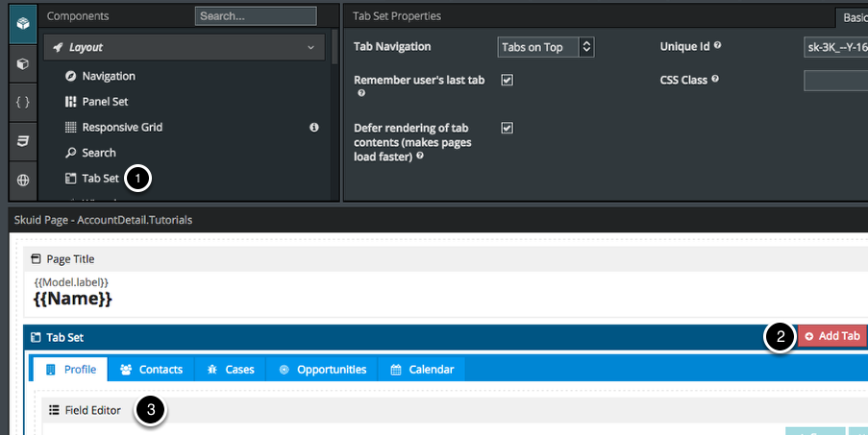The width and height of the screenshot is (868, 435).
Task: Click the red Add Tab button
Action: (x=831, y=336)
